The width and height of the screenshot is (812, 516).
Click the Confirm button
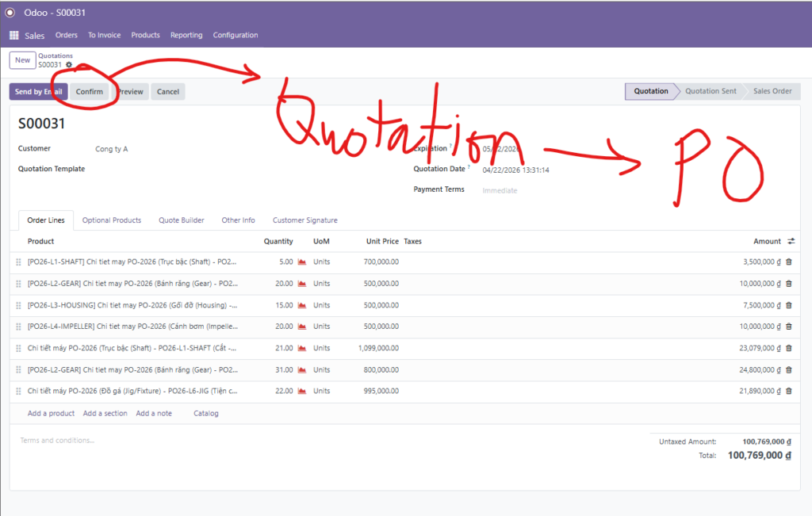point(90,92)
